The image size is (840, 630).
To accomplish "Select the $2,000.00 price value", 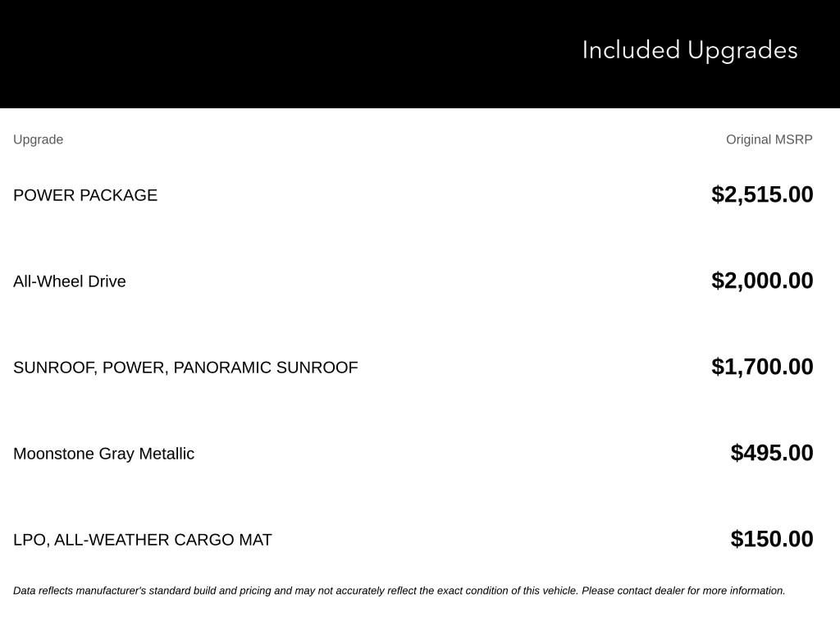I will [x=762, y=281].
